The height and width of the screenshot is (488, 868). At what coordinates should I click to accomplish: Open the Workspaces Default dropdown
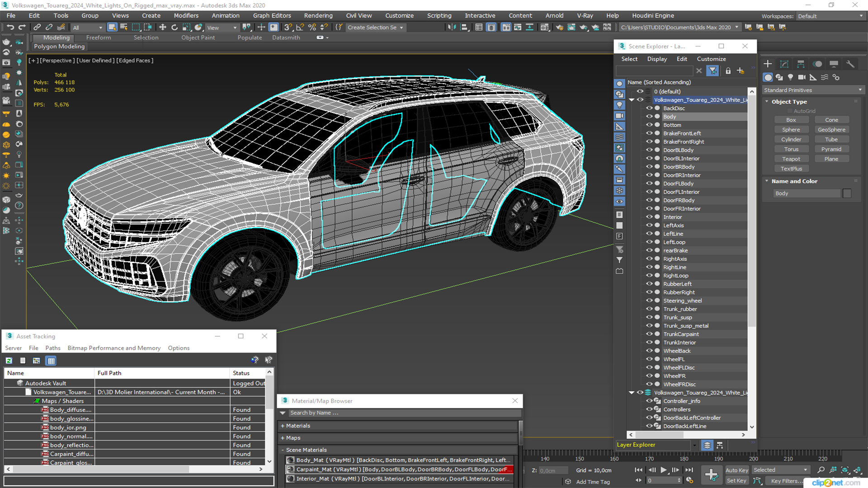tap(830, 16)
